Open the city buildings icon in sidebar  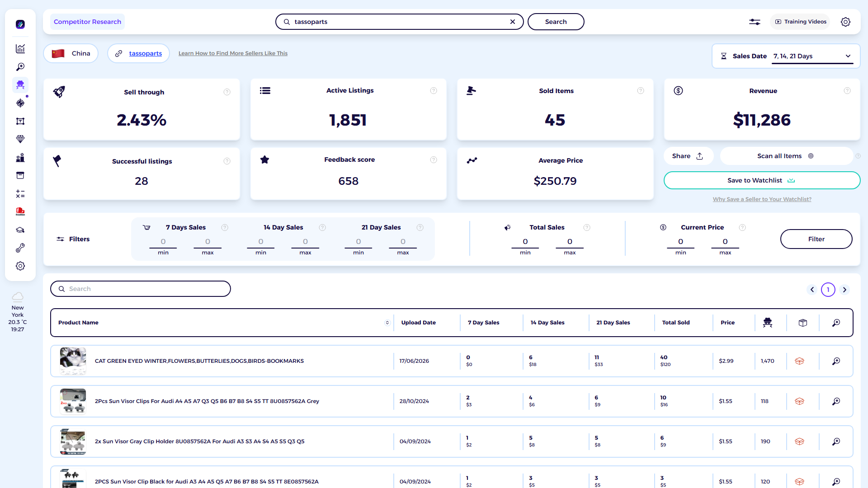tap(20, 158)
